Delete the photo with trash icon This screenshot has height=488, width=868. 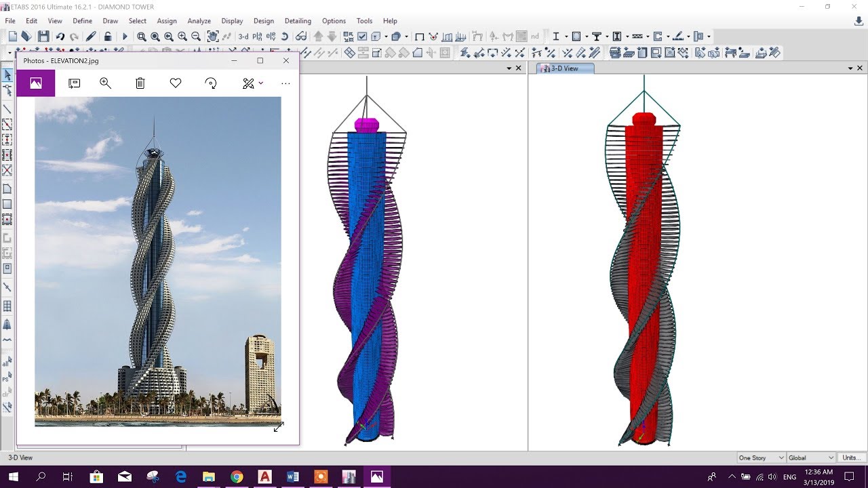(x=140, y=83)
